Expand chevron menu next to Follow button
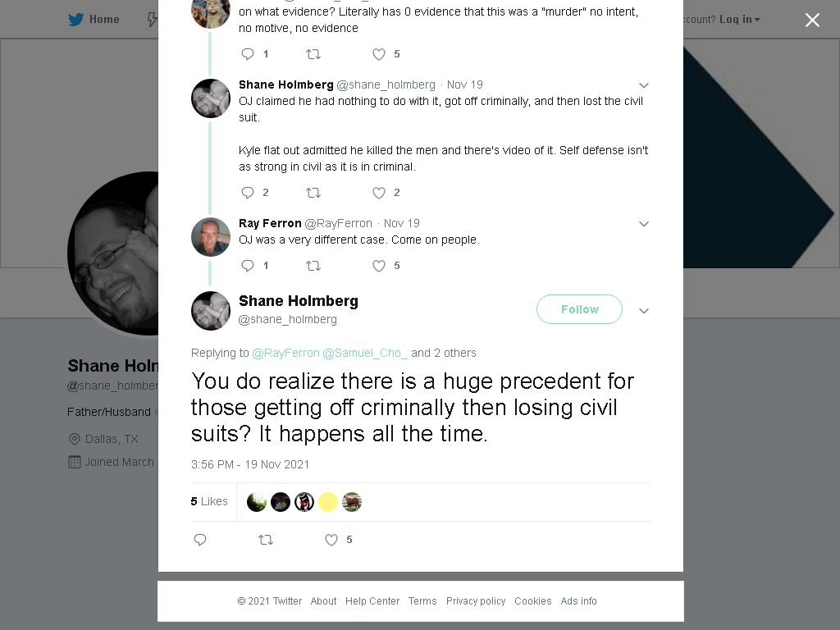This screenshot has height=630, width=840. pos(644,311)
